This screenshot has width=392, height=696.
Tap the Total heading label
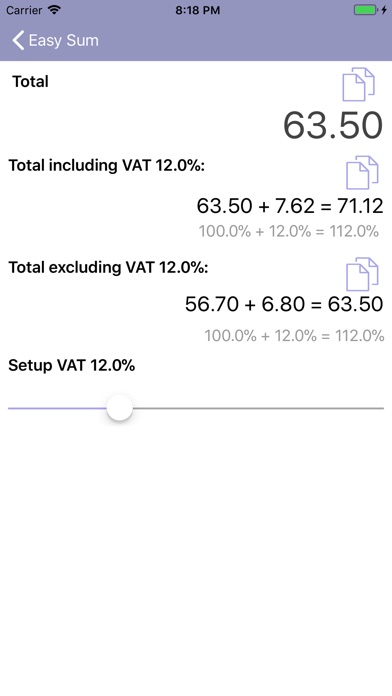point(30,82)
